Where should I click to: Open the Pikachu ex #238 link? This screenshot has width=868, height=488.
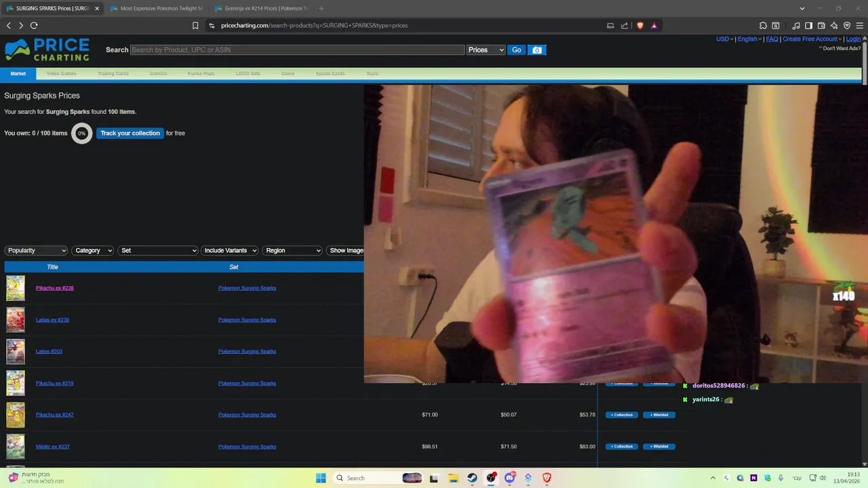coord(54,288)
